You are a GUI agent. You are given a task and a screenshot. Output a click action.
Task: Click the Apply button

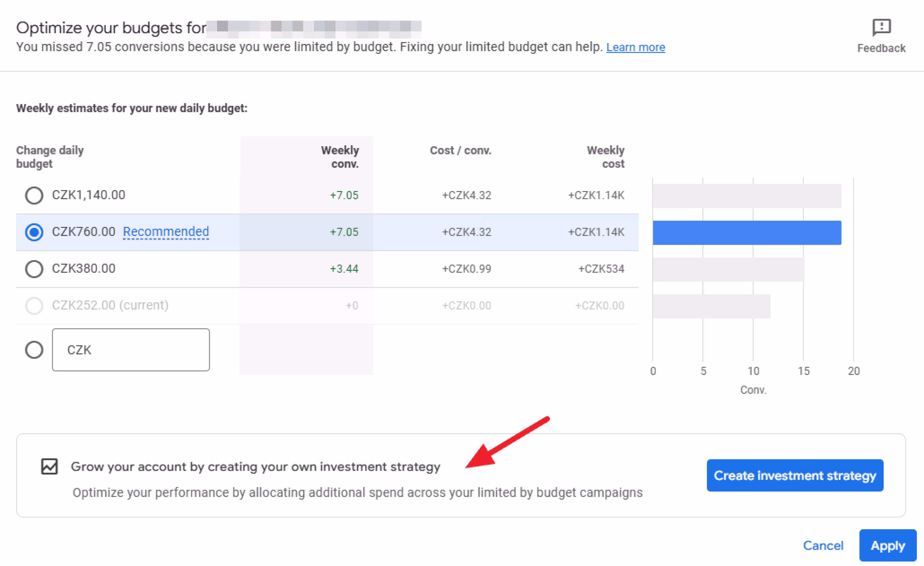[887, 545]
